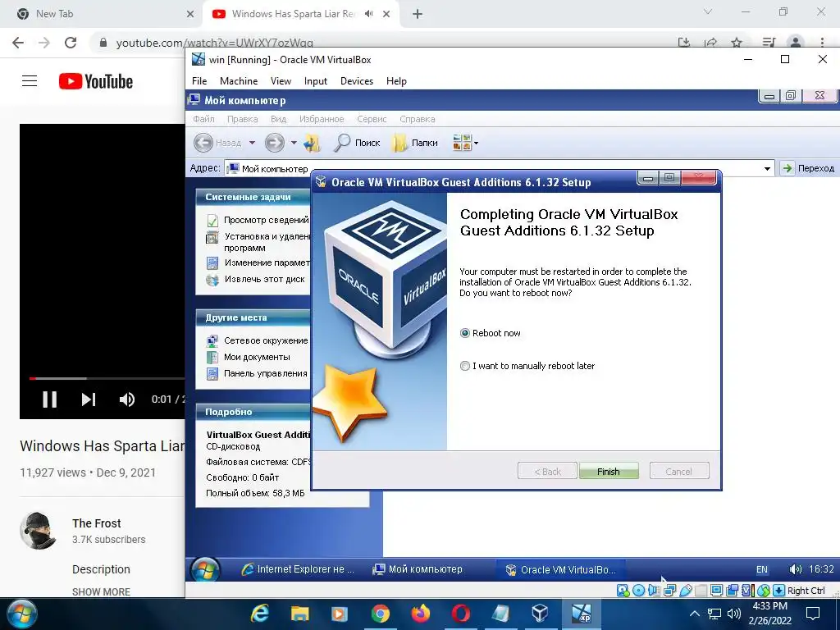This screenshot has width=840, height=630.
Task: Click The Frost channel avatar
Action: pyautogui.click(x=38, y=531)
